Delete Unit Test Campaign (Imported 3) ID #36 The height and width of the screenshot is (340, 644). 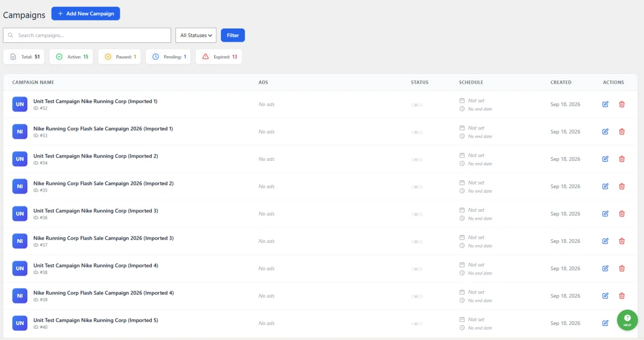click(622, 213)
